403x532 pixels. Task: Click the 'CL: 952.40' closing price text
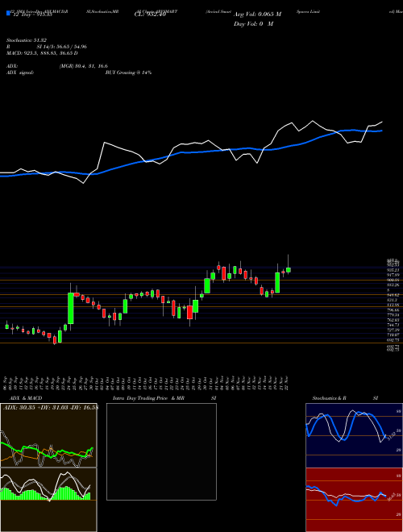(x=150, y=15)
